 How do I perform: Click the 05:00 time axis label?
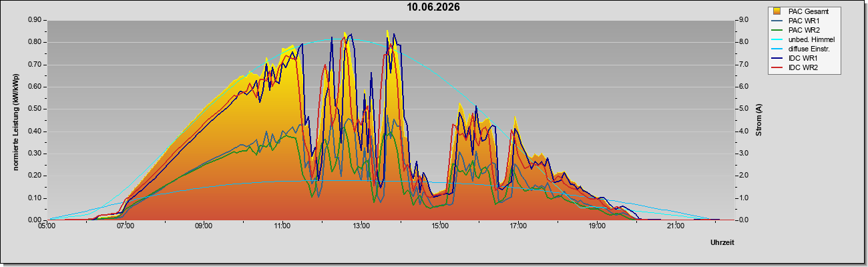(47, 226)
